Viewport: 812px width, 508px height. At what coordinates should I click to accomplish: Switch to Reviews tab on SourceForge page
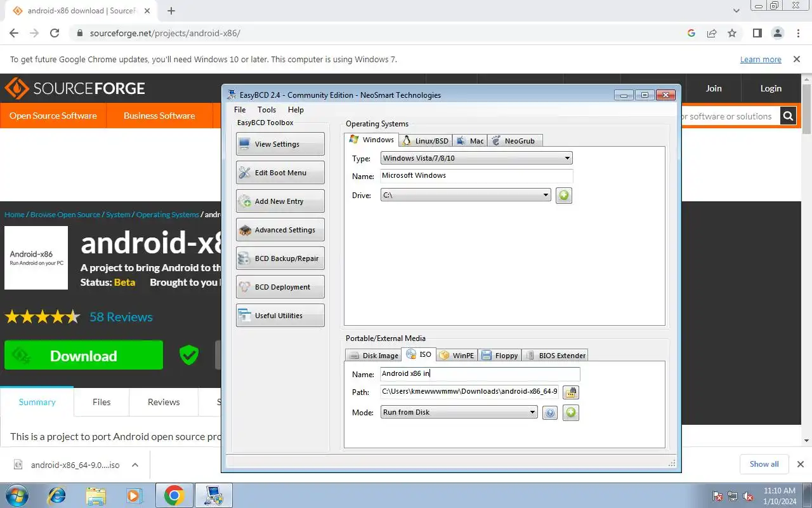click(164, 402)
